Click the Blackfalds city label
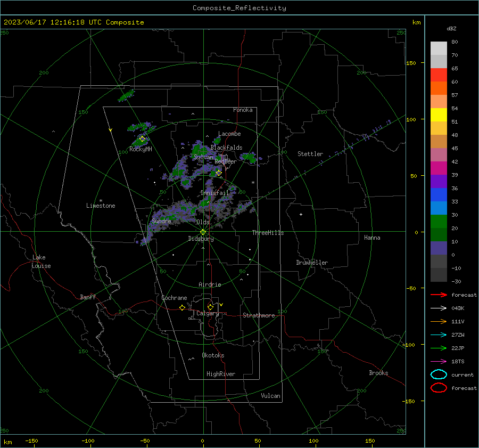The image size is (479, 448). [226, 148]
